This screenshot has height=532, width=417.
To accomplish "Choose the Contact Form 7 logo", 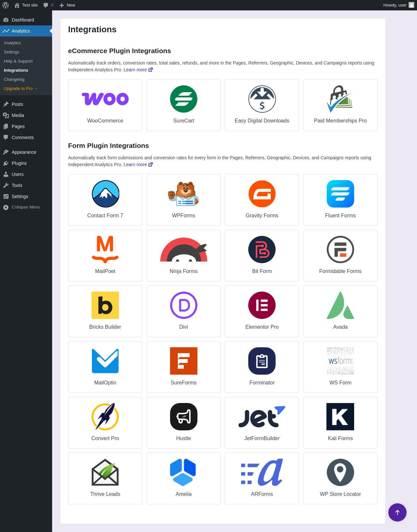I will coord(105,194).
